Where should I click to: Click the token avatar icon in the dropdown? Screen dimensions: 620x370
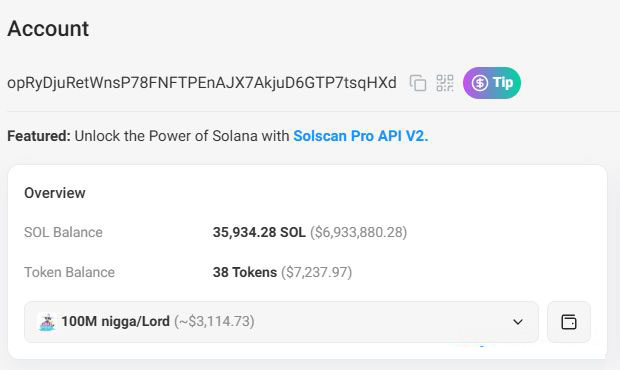point(47,322)
